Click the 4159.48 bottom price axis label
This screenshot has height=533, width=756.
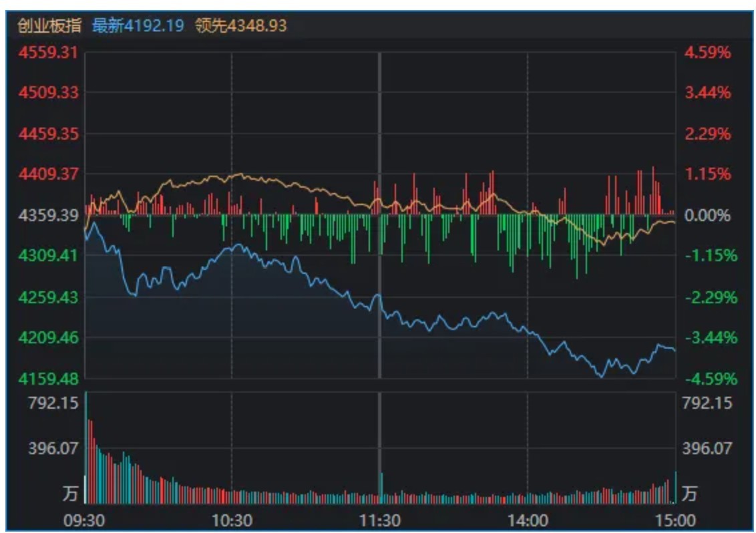point(48,379)
